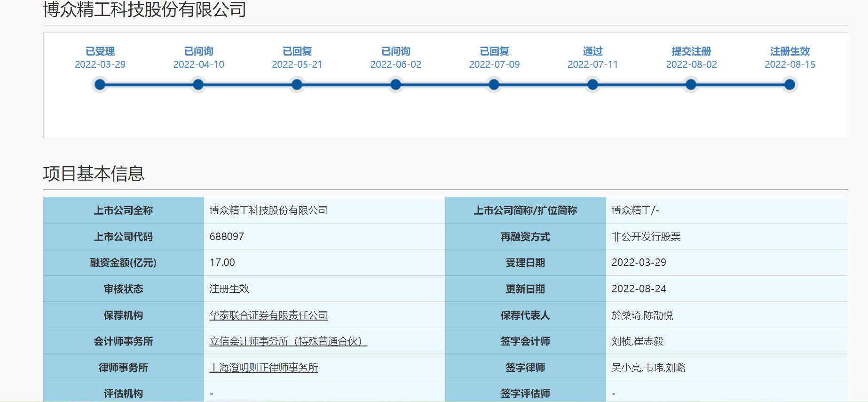Click the date 2022-07-11 in timeline
868x402 pixels.
[x=592, y=64]
